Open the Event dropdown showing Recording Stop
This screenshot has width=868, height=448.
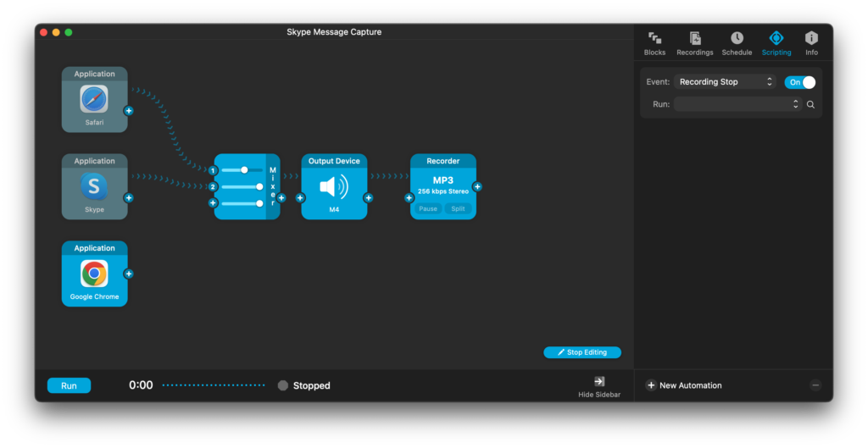[x=725, y=82]
